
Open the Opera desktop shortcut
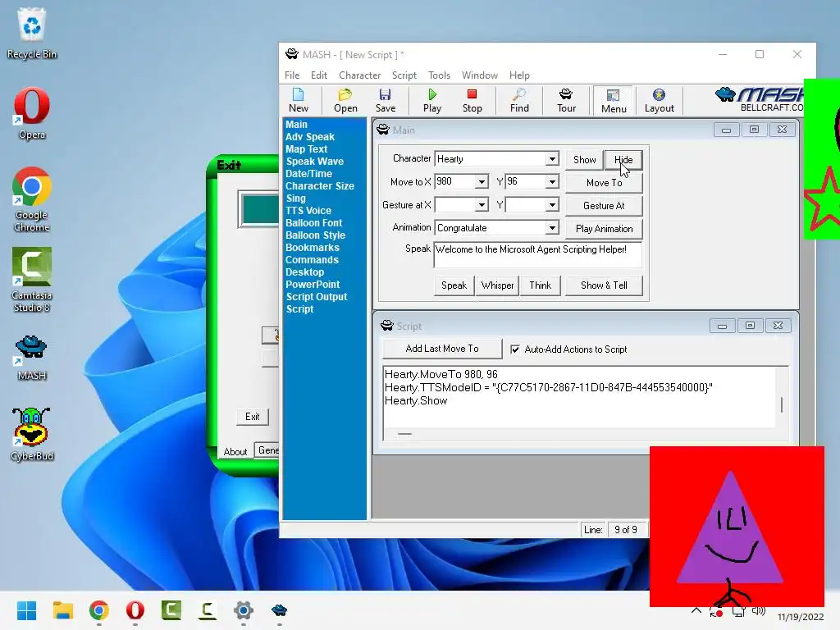32,113
